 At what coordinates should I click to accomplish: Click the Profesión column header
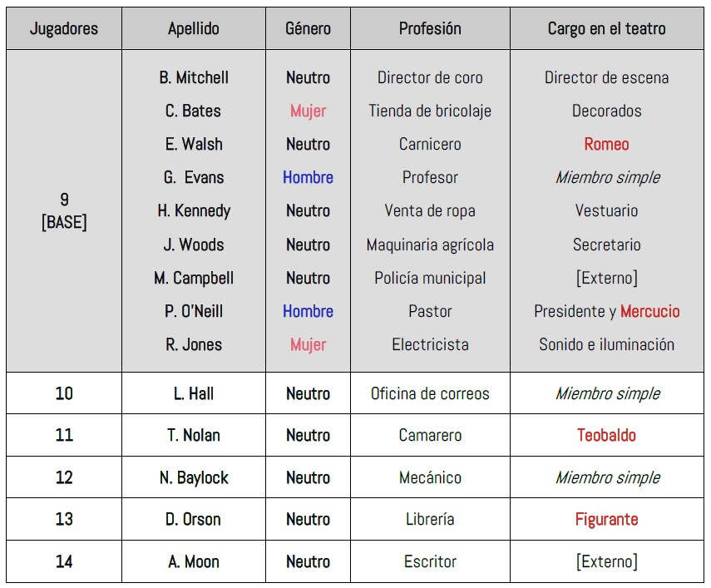[430, 28]
